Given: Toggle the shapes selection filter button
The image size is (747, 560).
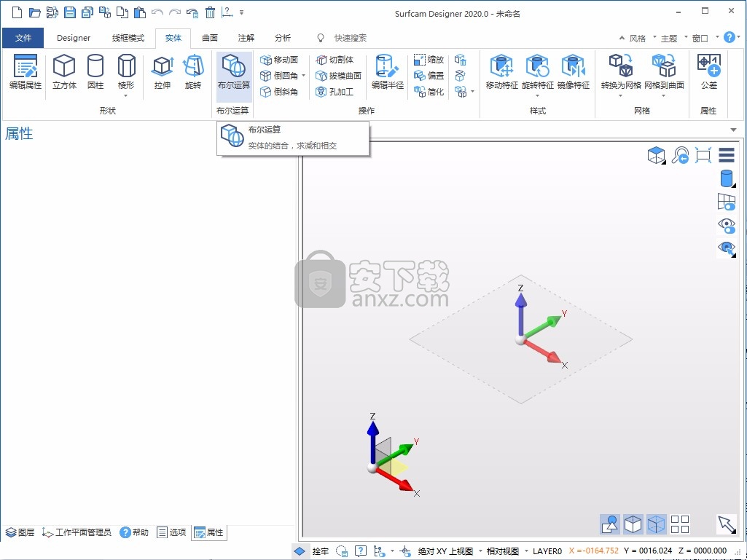Looking at the screenshot, I should [610, 524].
